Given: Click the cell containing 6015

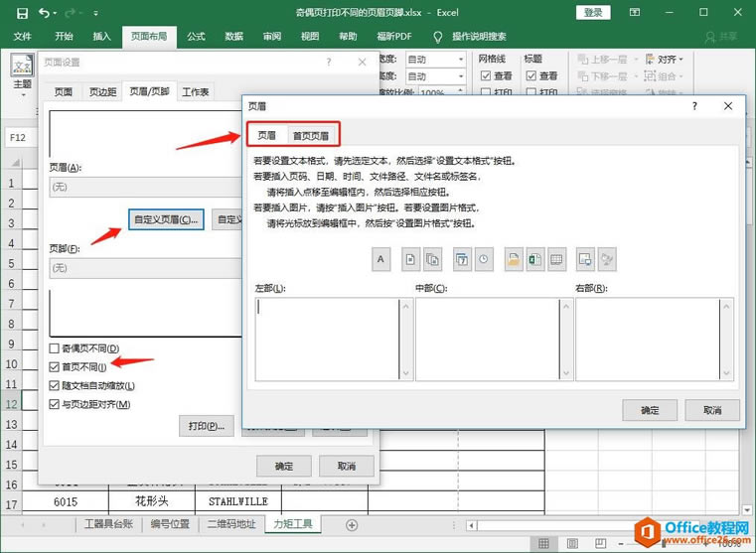Looking at the screenshot, I should 66,501.
